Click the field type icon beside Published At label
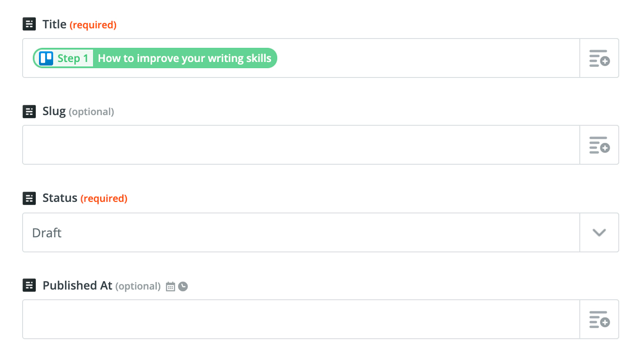The height and width of the screenshot is (348, 644). [x=29, y=286]
